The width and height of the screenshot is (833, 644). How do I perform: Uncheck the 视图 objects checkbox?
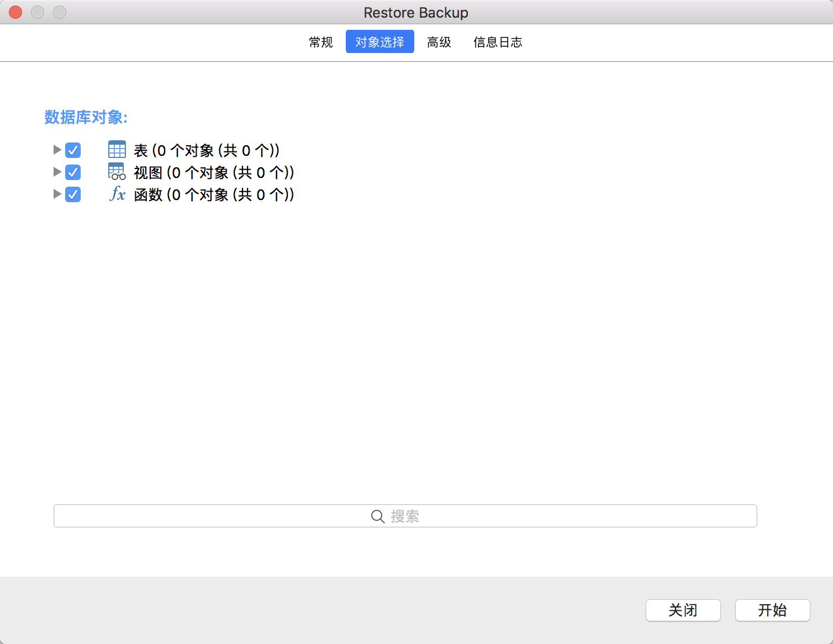[73, 172]
